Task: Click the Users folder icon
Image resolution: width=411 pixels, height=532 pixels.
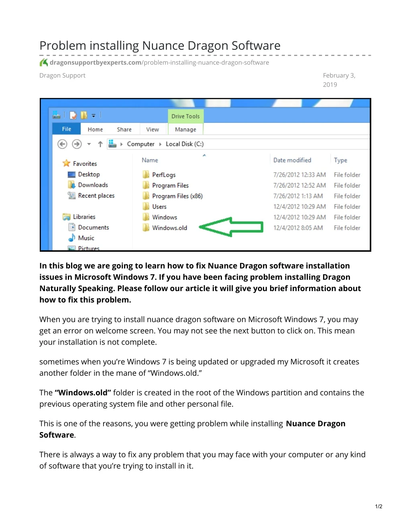Action: (x=146, y=206)
